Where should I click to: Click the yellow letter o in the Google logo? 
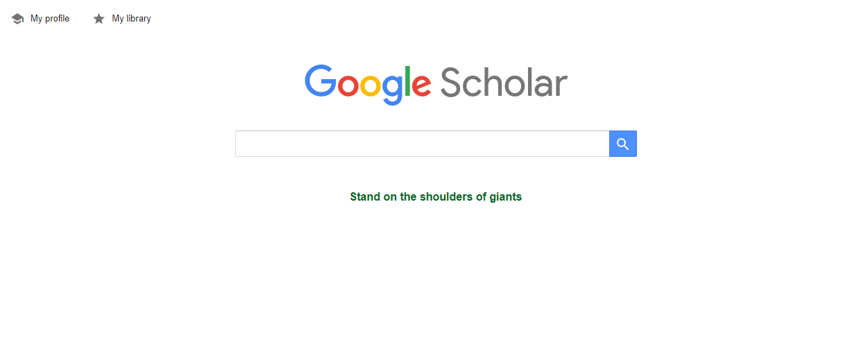coord(371,85)
